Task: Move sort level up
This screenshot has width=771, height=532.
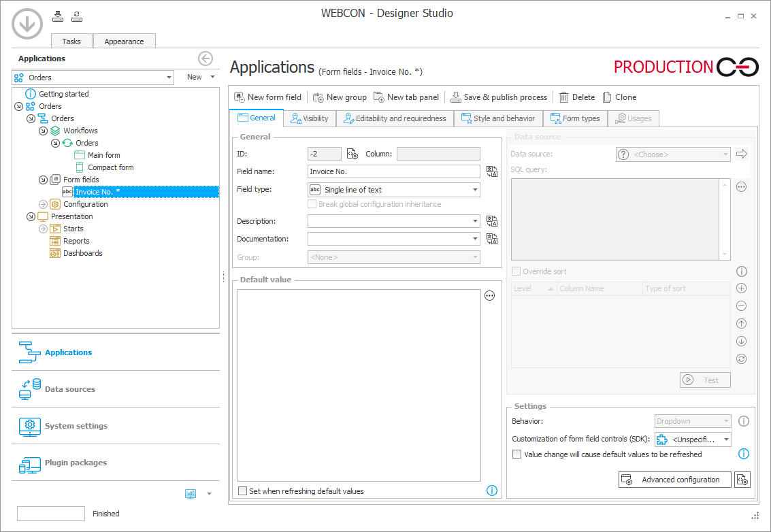Action: point(742,324)
